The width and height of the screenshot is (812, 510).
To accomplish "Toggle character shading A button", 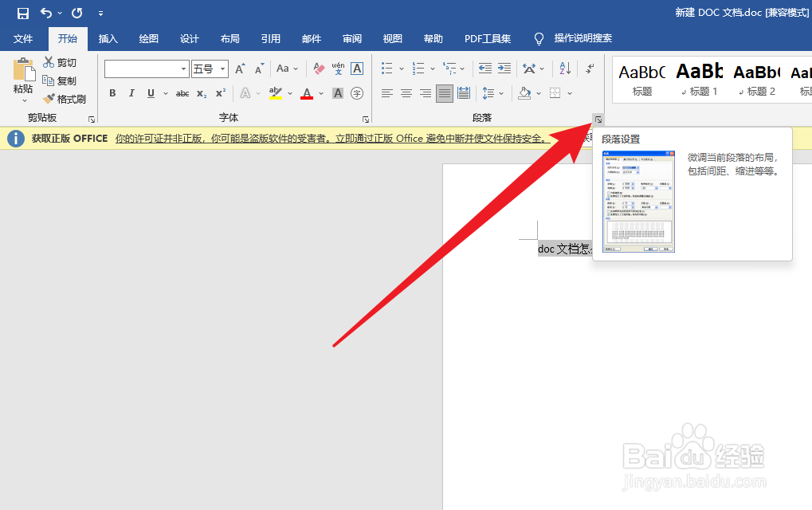I will [x=338, y=93].
